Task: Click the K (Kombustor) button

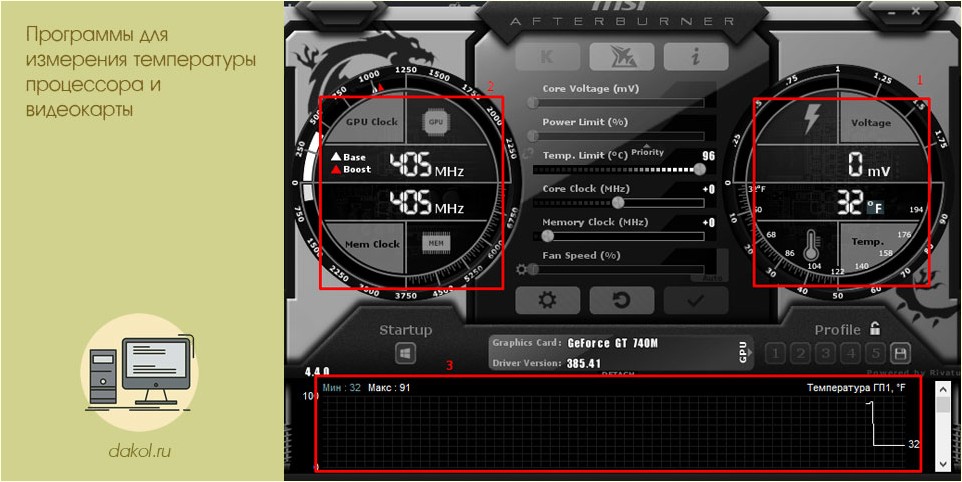Action: [x=545, y=56]
